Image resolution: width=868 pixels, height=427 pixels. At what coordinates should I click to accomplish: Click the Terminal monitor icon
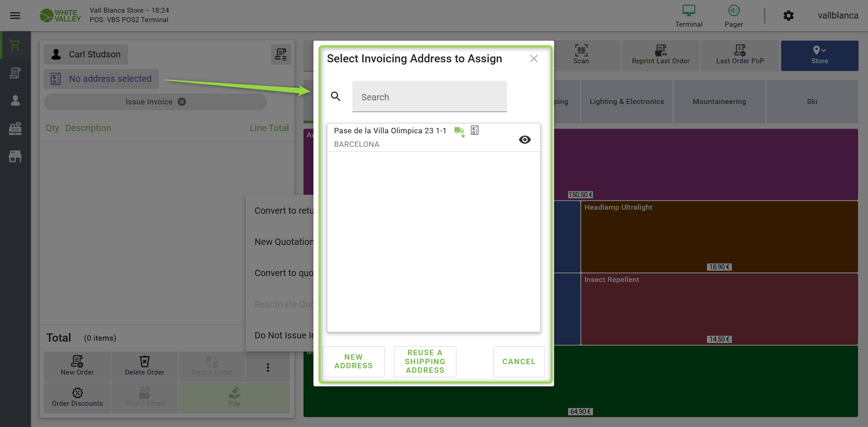pos(688,11)
